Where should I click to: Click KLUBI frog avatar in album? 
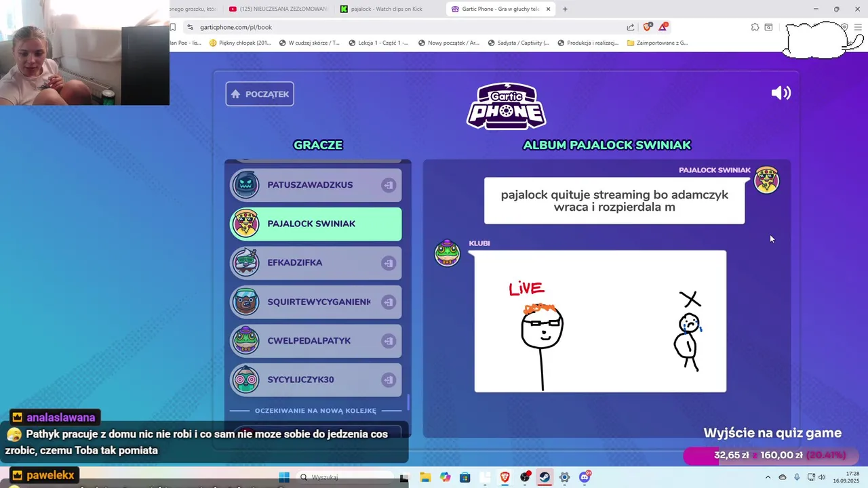(447, 253)
